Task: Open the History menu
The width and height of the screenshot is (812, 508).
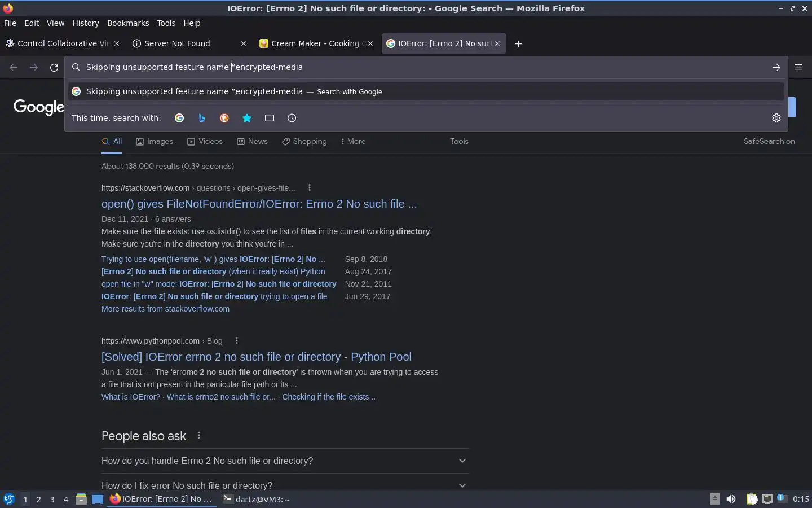Action: tap(86, 23)
